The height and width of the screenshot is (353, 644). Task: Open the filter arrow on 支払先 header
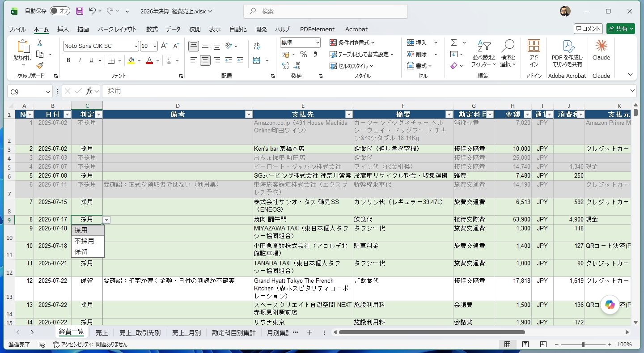(349, 115)
